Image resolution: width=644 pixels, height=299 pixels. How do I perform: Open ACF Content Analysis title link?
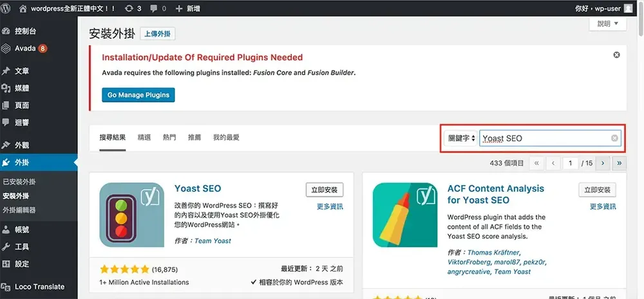point(496,194)
